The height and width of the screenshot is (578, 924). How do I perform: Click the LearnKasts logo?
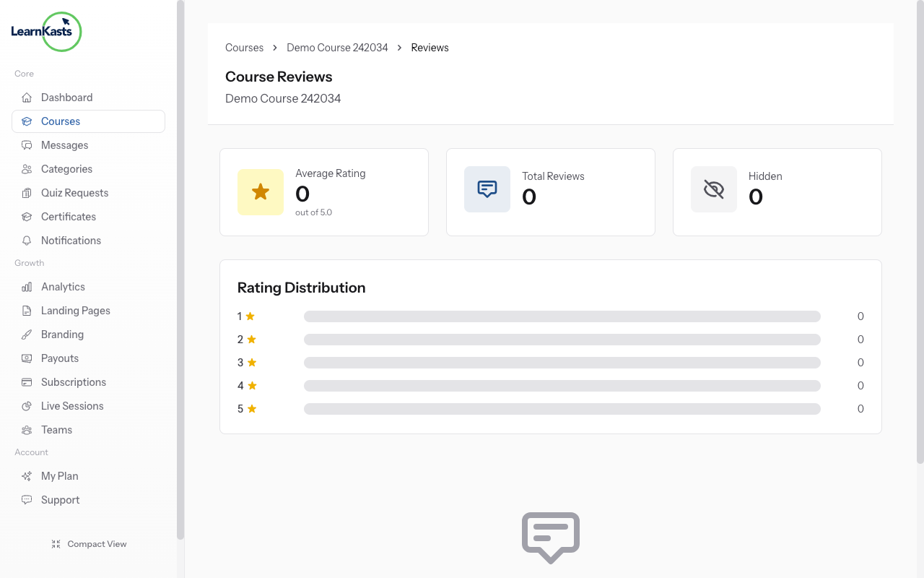(45, 32)
